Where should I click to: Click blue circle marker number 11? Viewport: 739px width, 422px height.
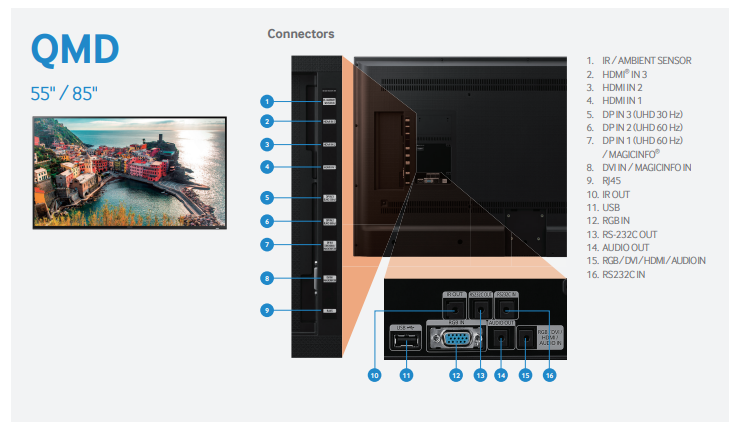pyautogui.click(x=406, y=375)
